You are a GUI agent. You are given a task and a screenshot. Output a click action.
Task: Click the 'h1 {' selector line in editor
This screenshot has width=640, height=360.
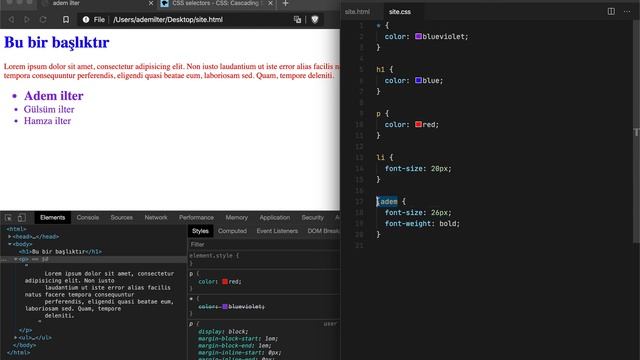tap(384, 69)
